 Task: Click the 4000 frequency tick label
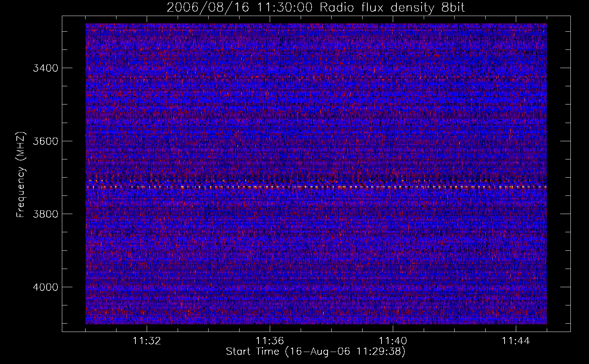tap(46, 287)
